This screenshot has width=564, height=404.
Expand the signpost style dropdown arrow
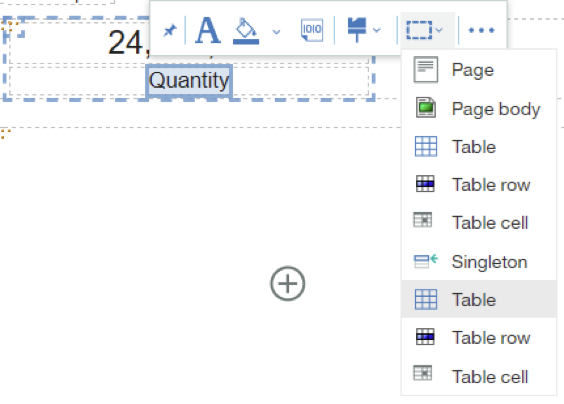pos(377,30)
